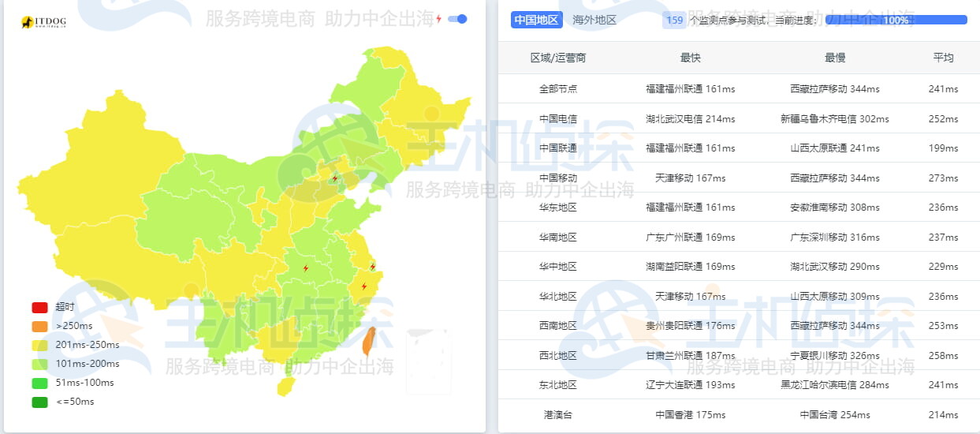This screenshot has height=434, width=980.
Task: Select the 中国电信 table row
Action: (x=738, y=118)
